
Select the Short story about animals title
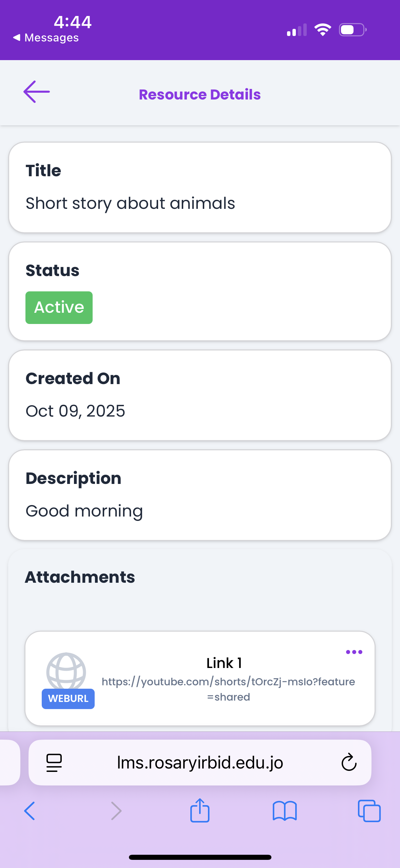tap(130, 203)
